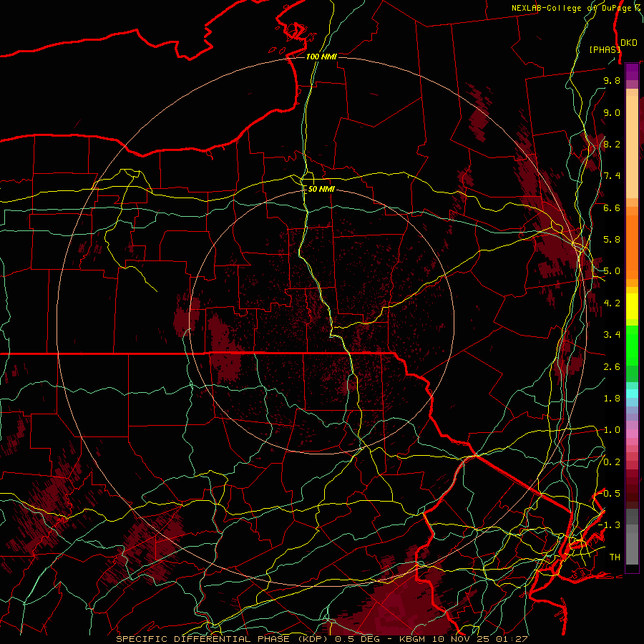Click the 0.2 scale value
This screenshot has width=644, height=644.
pos(612,462)
